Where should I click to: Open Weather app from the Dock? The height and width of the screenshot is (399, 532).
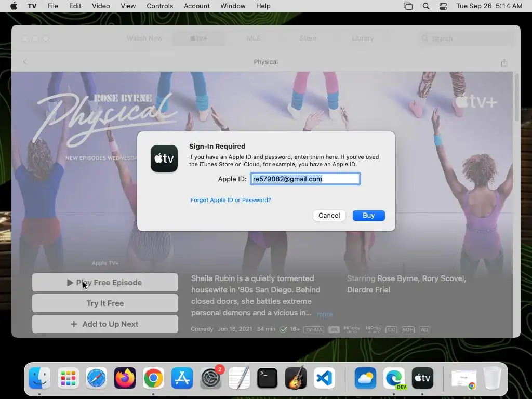(x=365, y=378)
